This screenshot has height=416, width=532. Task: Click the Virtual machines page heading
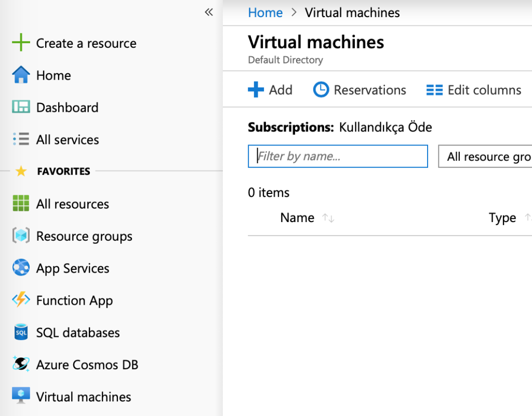tap(316, 42)
